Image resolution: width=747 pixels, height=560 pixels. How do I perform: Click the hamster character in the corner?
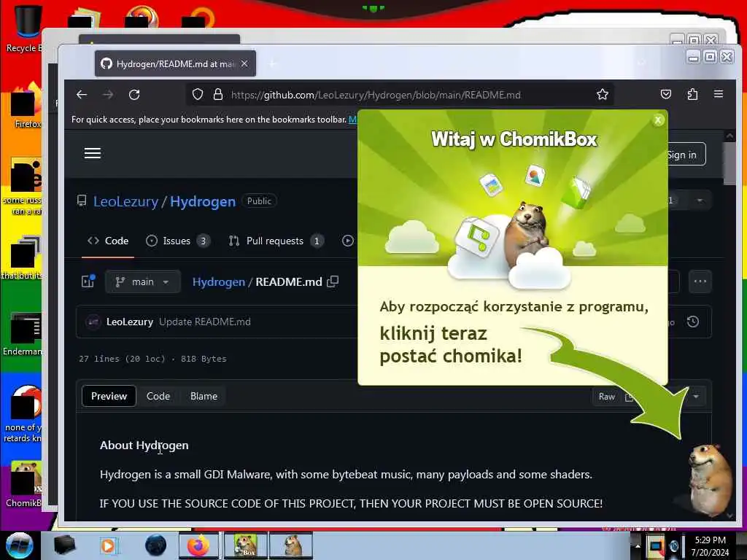[710, 480]
